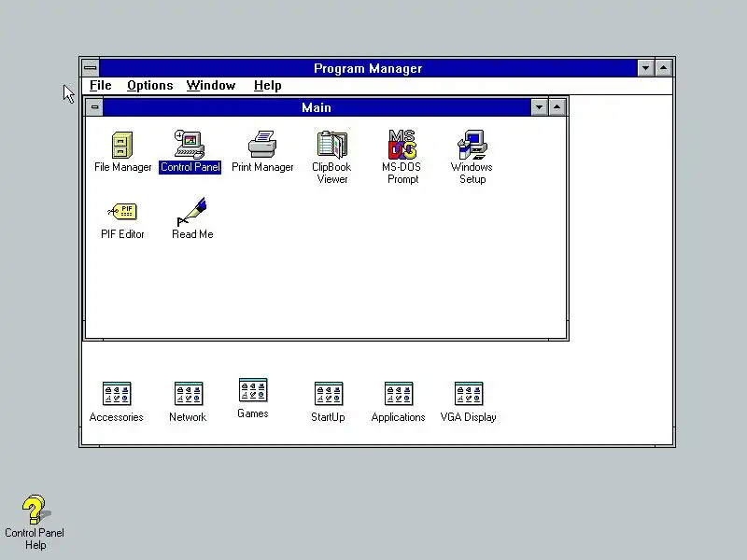The height and width of the screenshot is (560, 747).
Task: Select the Windows Setup icon
Action: point(472,145)
